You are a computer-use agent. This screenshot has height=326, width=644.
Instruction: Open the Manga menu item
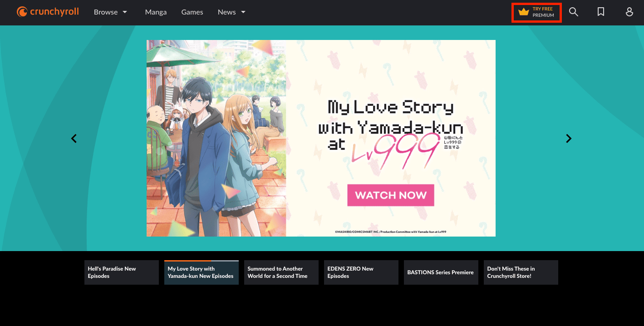(156, 12)
